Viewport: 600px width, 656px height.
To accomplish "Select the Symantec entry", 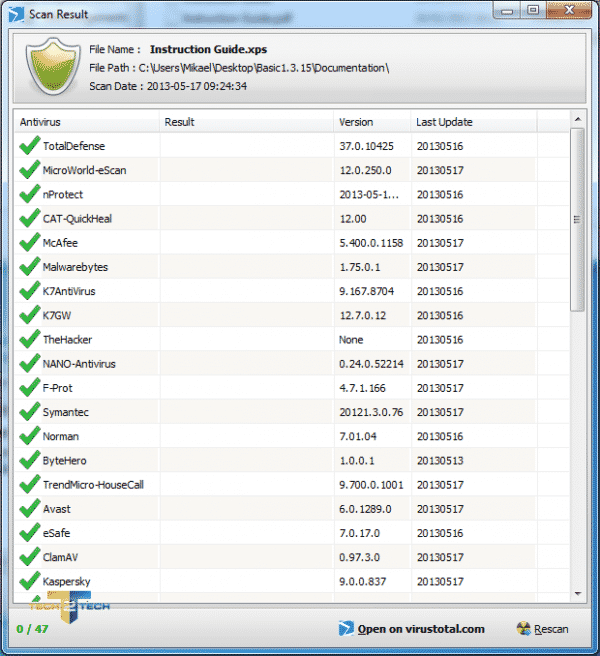I will pyautogui.click(x=66, y=412).
